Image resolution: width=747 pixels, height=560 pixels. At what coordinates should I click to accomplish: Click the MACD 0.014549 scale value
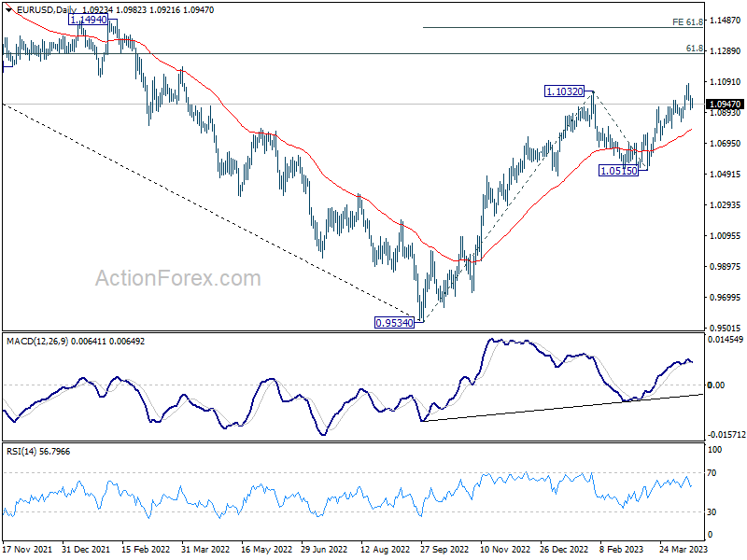[726, 340]
